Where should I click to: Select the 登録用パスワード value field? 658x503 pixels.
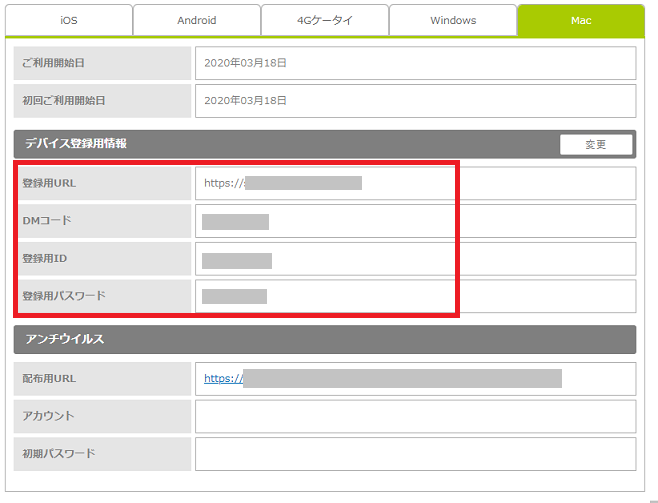coord(415,296)
